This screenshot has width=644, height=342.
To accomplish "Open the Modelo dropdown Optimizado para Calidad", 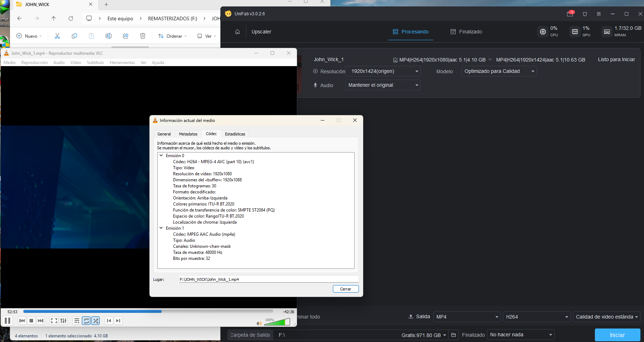I will (x=499, y=71).
